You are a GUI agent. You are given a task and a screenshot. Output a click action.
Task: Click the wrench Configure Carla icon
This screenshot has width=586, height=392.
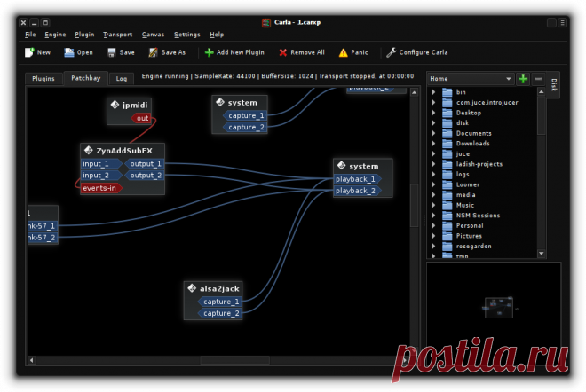(391, 52)
